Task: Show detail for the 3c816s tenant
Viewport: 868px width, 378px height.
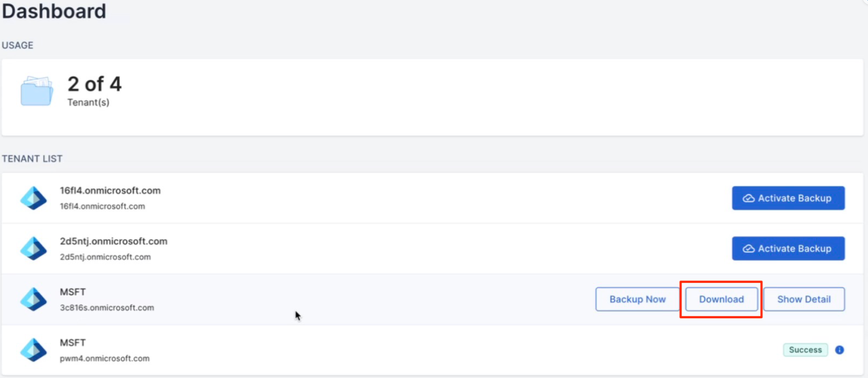Action: coord(804,299)
